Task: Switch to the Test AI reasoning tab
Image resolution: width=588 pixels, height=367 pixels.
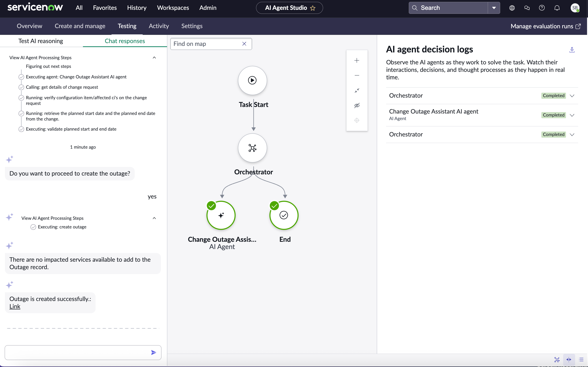Action: [41, 41]
